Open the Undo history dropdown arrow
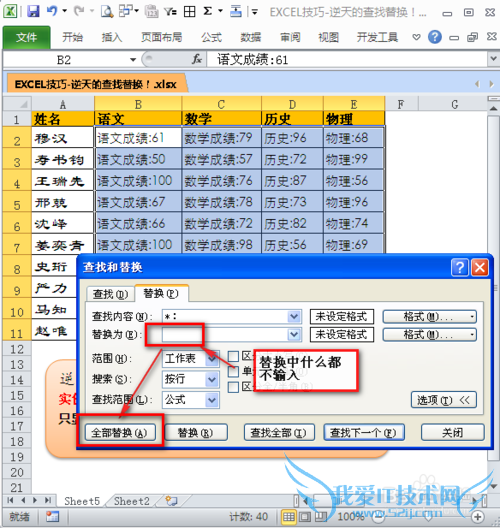The image size is (500, 528). [64, 11]
